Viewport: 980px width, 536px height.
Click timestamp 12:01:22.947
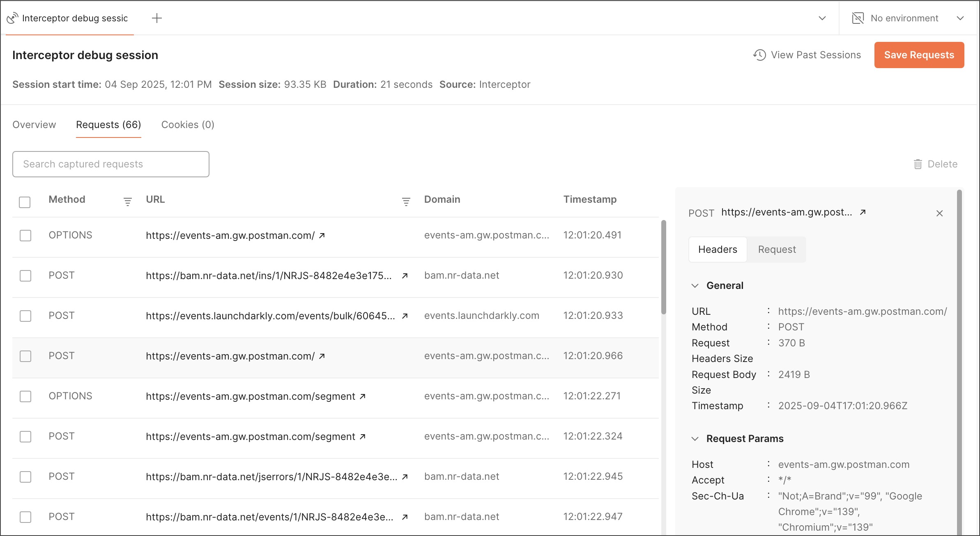(x=593, y=517)
